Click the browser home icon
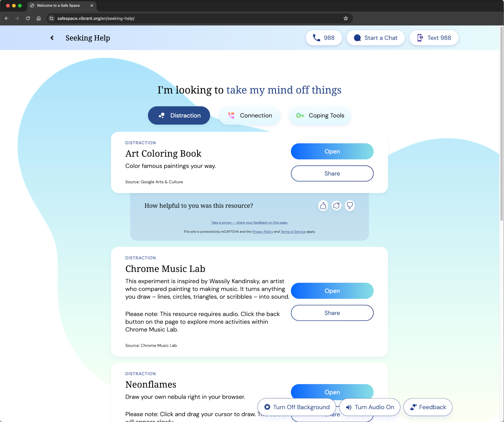 coord(38,19)
